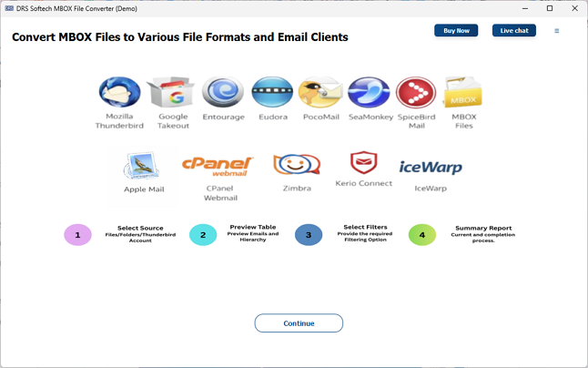This screenshot has height=368, width=588.
Task: Open Live chat support
Action: (514, 31)
